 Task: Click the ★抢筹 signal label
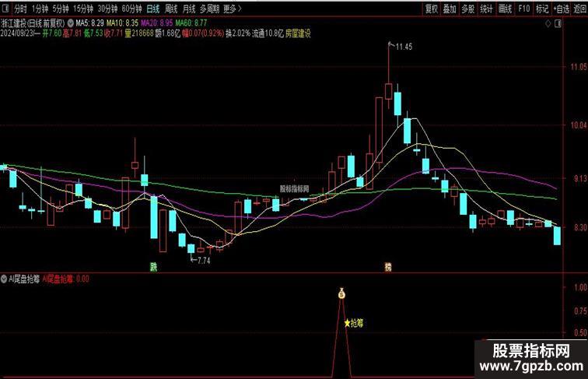pyautogui.click(x=354, y=323)
